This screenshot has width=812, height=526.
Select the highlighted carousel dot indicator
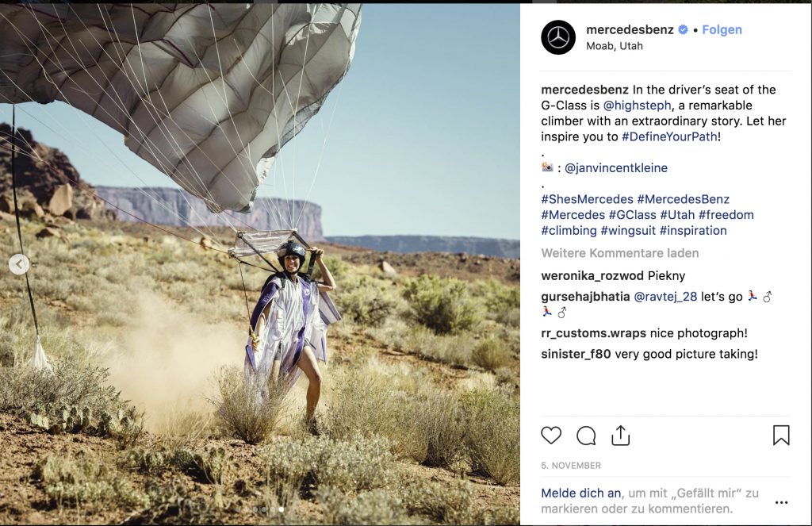(x=282, y=509)
